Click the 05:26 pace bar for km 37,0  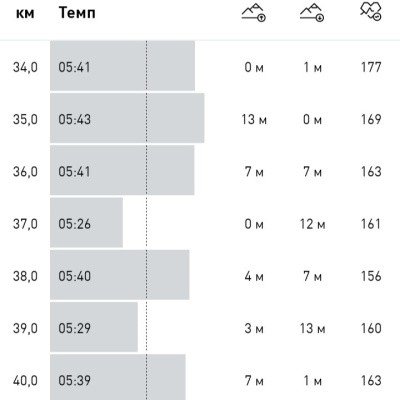click(x=86, y=222)
